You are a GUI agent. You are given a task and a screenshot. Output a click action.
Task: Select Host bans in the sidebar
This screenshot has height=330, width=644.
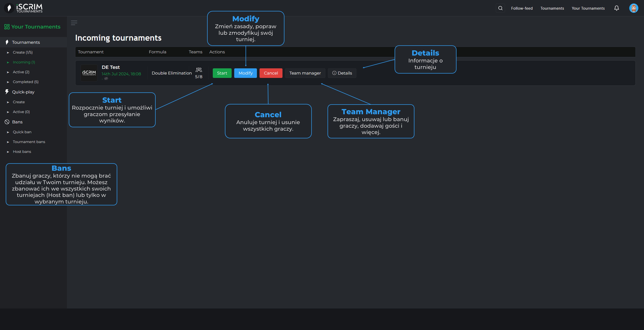point(22,152)
